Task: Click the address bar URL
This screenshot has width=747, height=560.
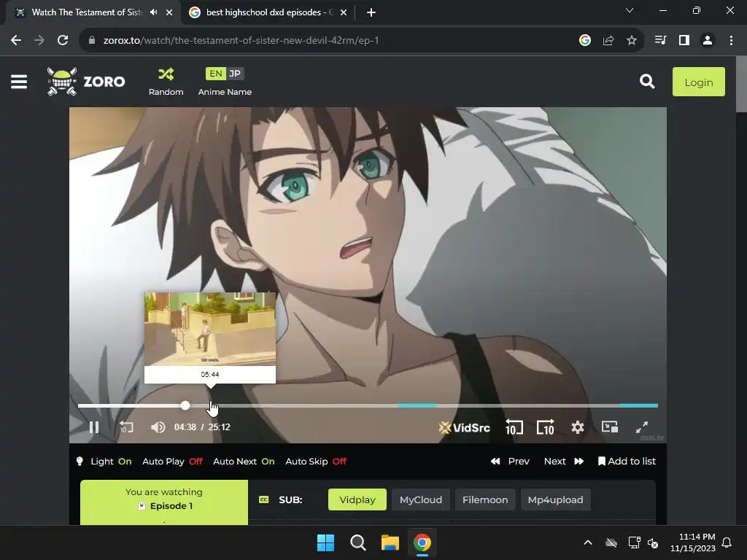Action: point(241,41)
